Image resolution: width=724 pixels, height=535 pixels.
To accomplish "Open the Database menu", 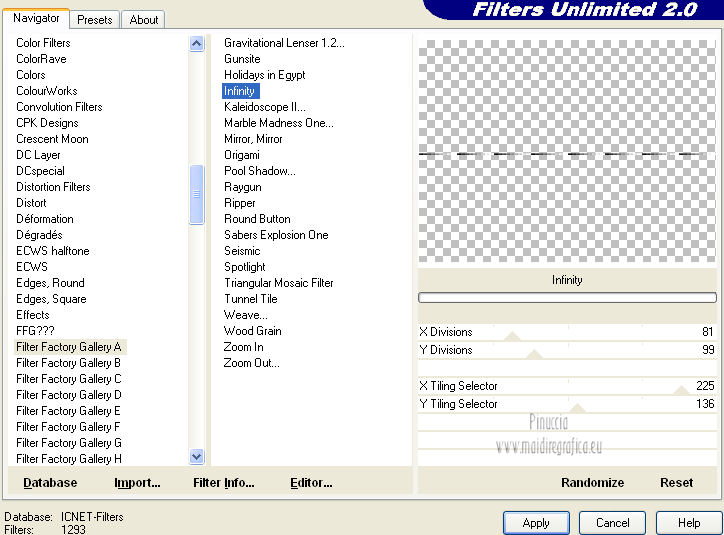I will click(x=50, y=483).
